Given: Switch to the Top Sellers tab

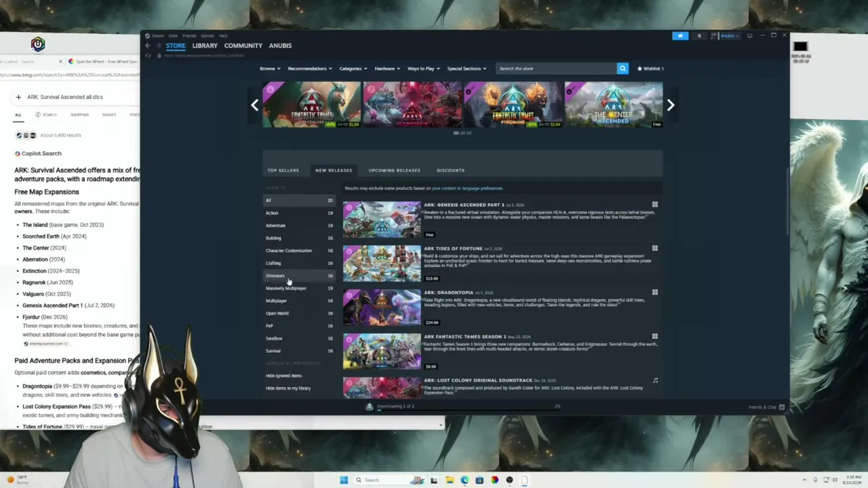Looking at the screenshot, I should [283, 170].
